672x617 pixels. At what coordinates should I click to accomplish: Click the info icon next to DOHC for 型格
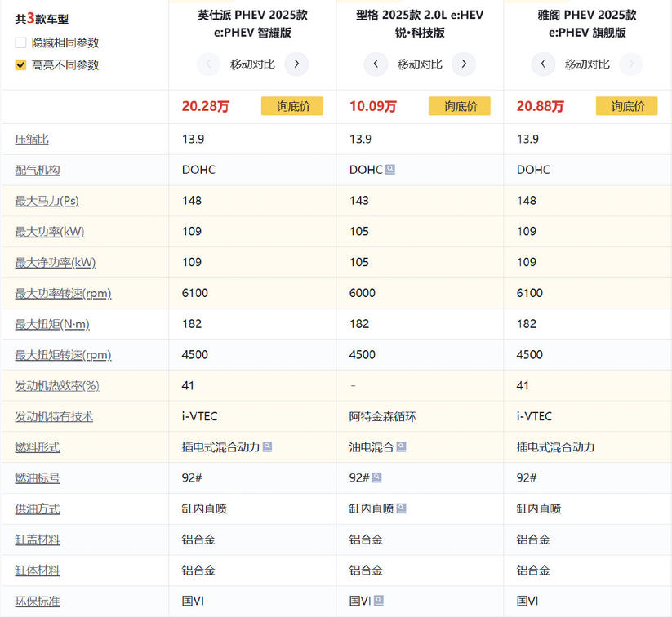(390, 170)
